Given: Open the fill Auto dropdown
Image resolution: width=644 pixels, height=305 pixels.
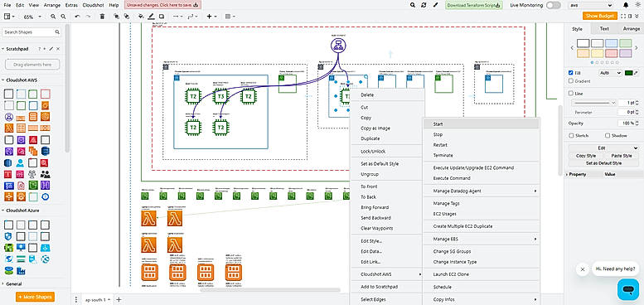Looking at the screenshot, I should click(x=610, y=73).
